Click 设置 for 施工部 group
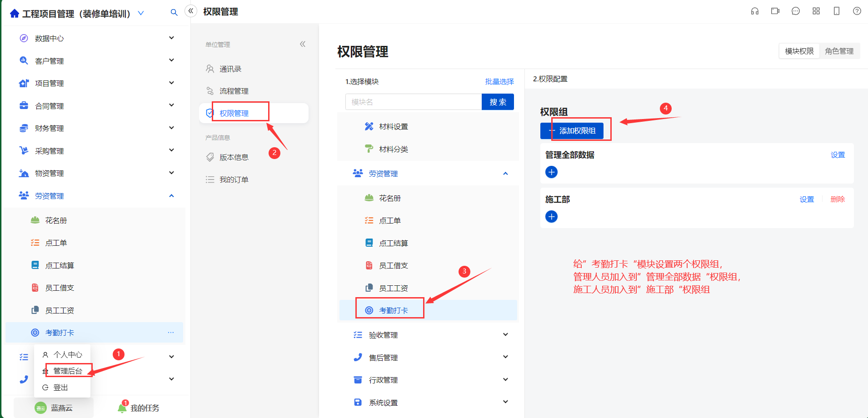 click(807, 199)
